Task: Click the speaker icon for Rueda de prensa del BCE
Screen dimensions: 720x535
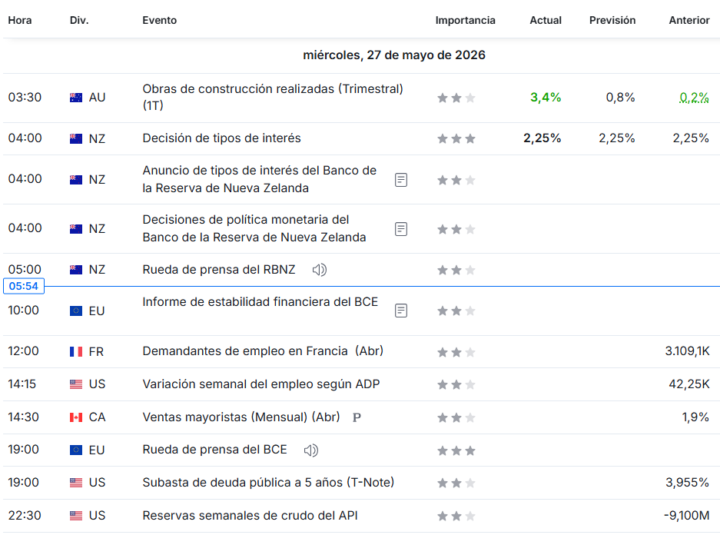Action: tap(311, 450)
